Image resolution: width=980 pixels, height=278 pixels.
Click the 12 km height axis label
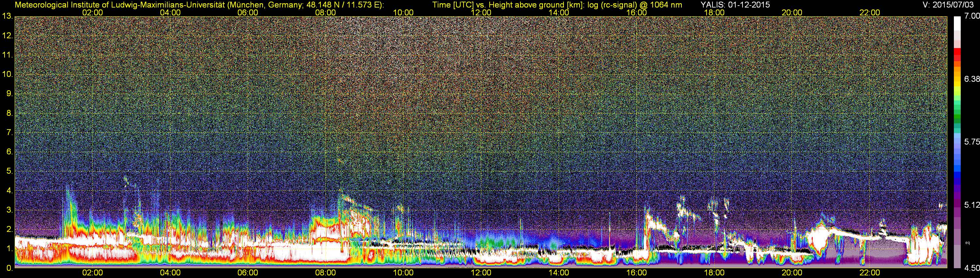coord(7,36)
